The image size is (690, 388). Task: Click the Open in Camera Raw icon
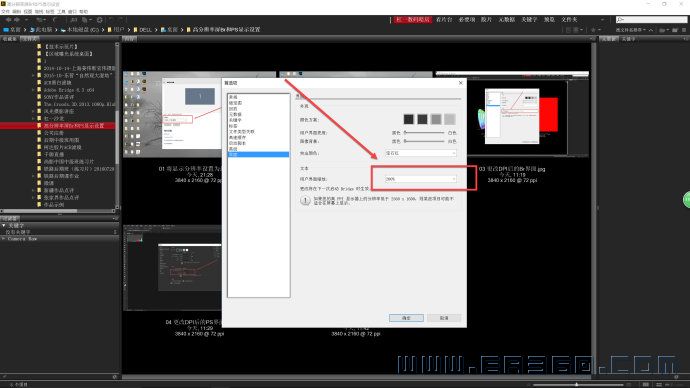(x=99, y=20)
